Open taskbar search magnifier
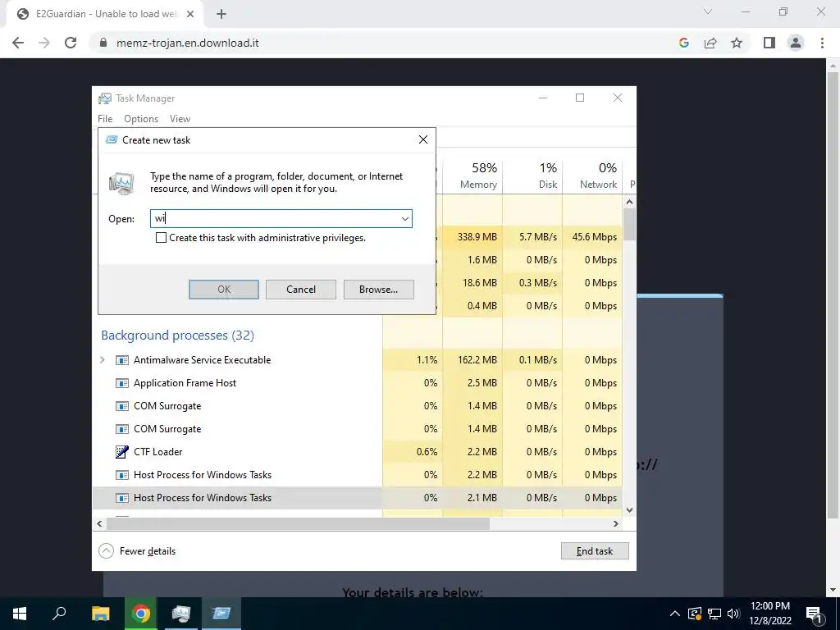The width and height of the screenshot is (840, 630). 59,614
